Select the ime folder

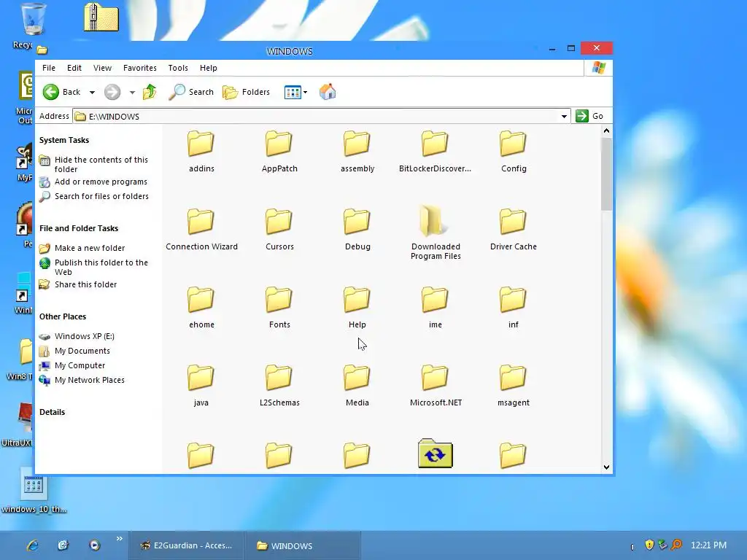[435, 308]
